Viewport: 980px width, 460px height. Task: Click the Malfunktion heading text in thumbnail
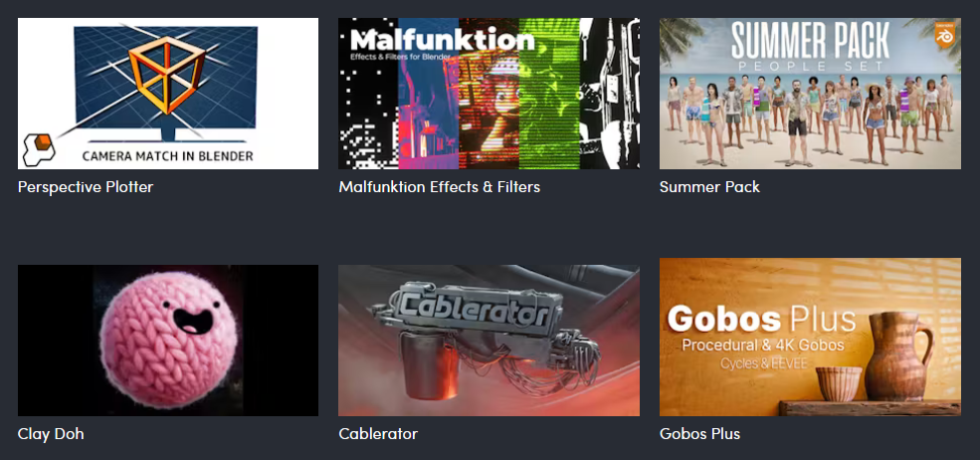point(442,41)
